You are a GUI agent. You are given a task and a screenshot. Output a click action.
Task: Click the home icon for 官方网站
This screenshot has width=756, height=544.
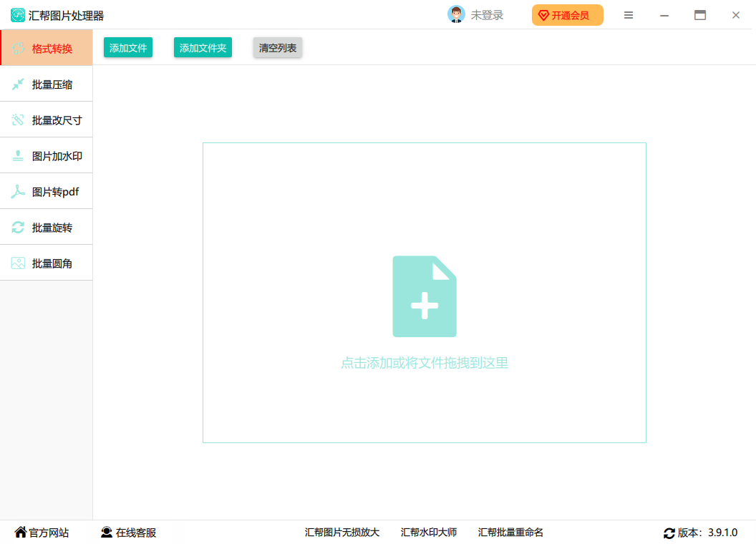[20, 533]
